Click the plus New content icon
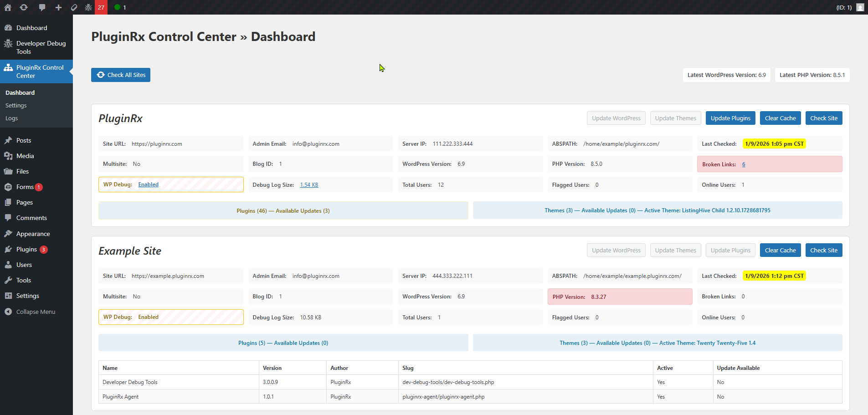Image resolution: width=868 pixels, height=415 pixels. [x=58, y=7]
